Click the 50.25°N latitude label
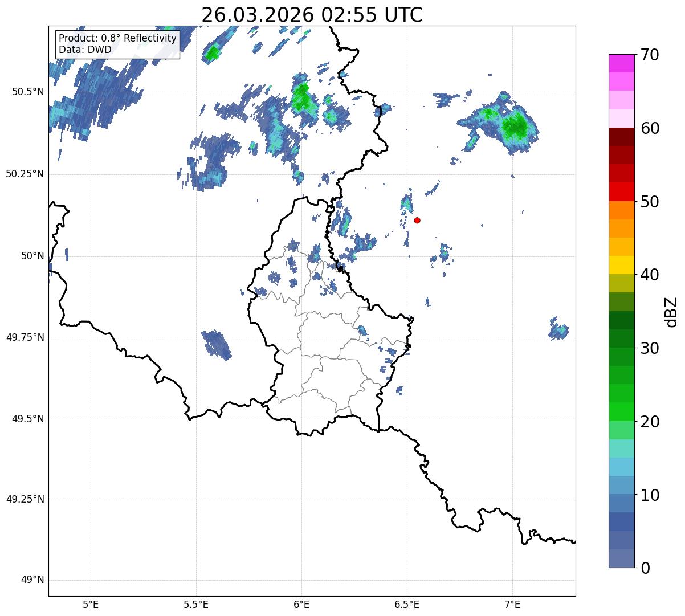 (x=25, y=174)
